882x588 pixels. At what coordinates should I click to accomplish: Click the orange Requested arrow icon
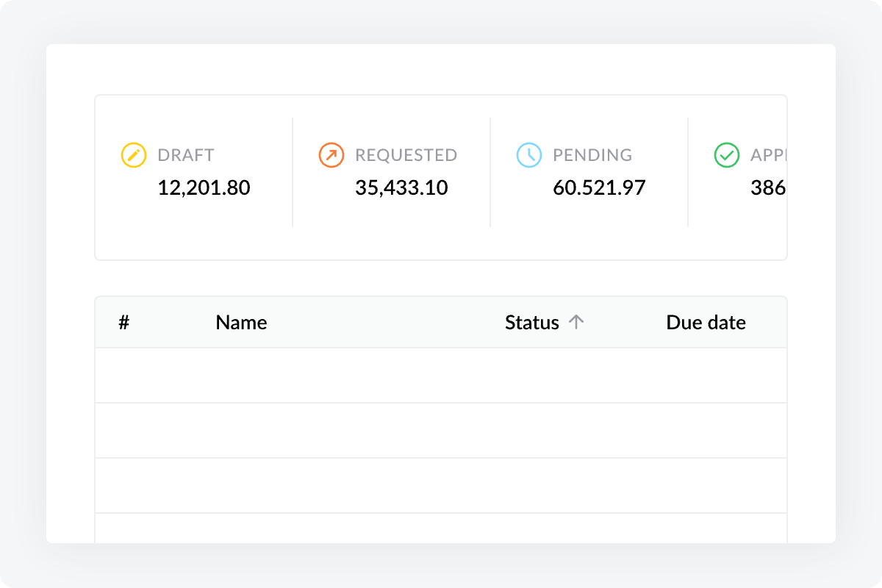(331, 155)
